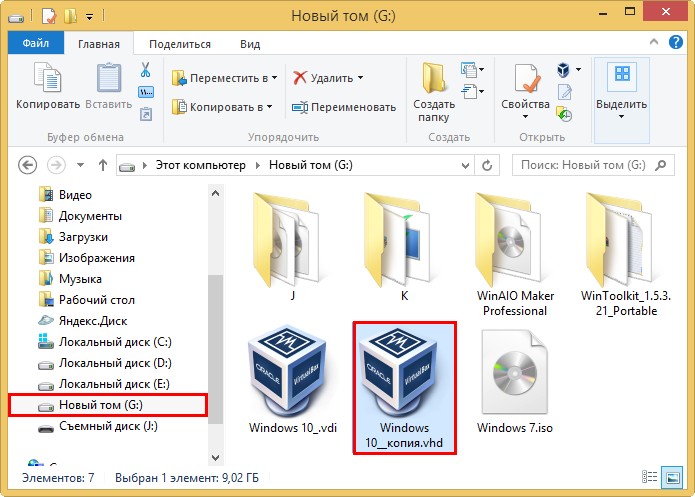Open Help with the question mark icon

pos(675,42)
